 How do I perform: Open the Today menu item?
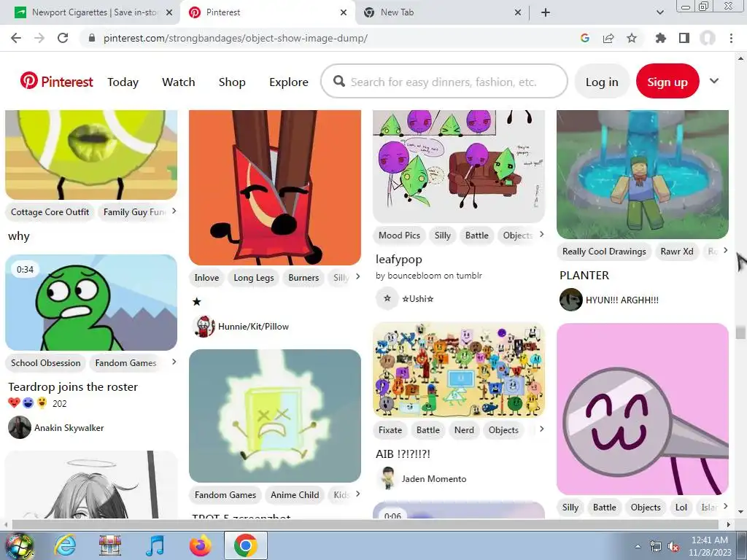[123, 82]
